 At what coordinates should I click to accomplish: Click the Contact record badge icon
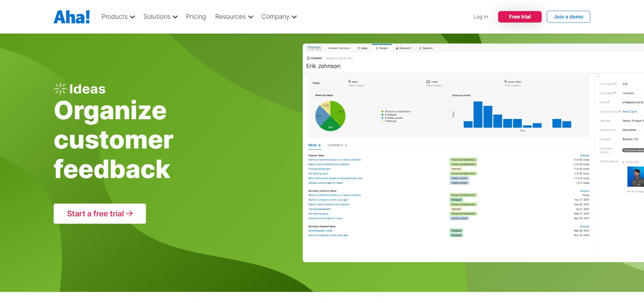point(308,58)
